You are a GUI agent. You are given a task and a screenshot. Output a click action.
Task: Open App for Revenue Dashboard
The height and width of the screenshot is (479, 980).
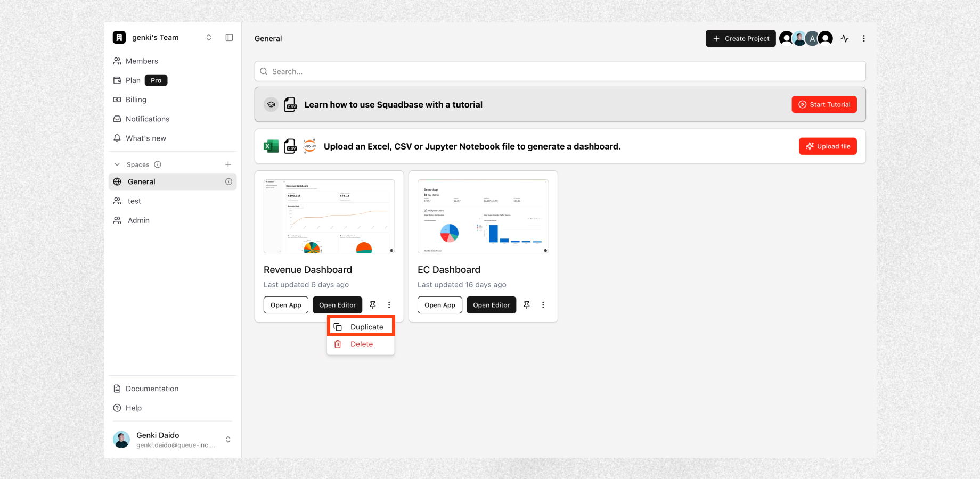point(286,305)
